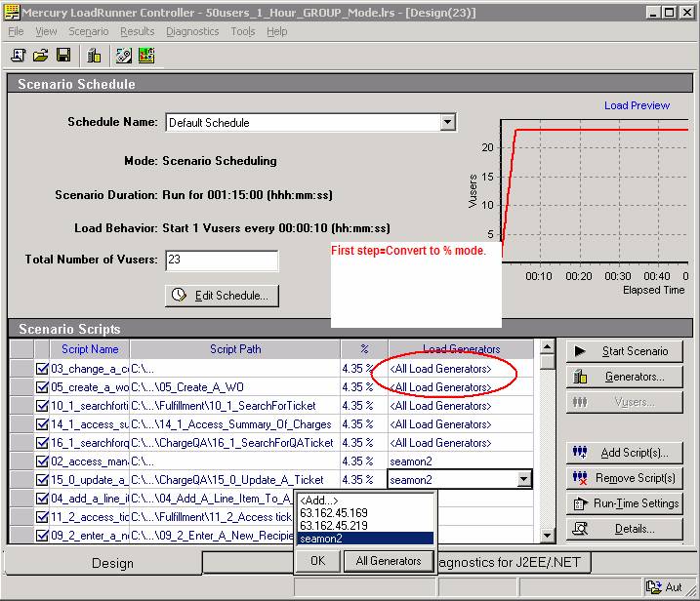Uncheck the 10_1_searchforti script checkbox
Image resolution: width=700 pixels, height=601 pixels.
(42, 406)
